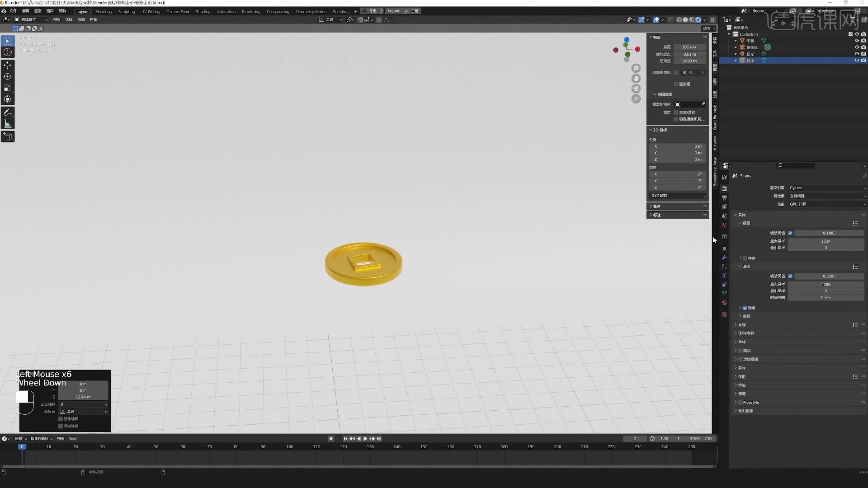The image size is (868, 488).
Task: Select the Scale tool
Action: pyautogui.click(x=8, y=88)
